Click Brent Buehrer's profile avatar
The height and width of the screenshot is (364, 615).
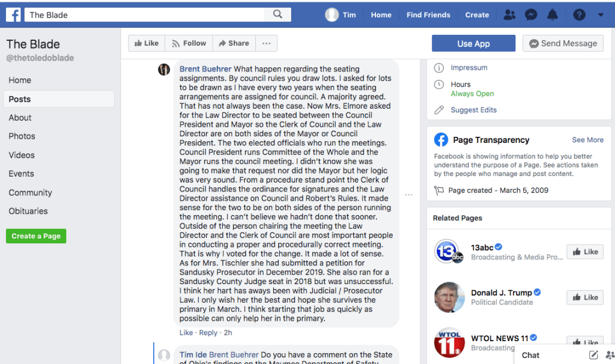[x=164, y=70]
